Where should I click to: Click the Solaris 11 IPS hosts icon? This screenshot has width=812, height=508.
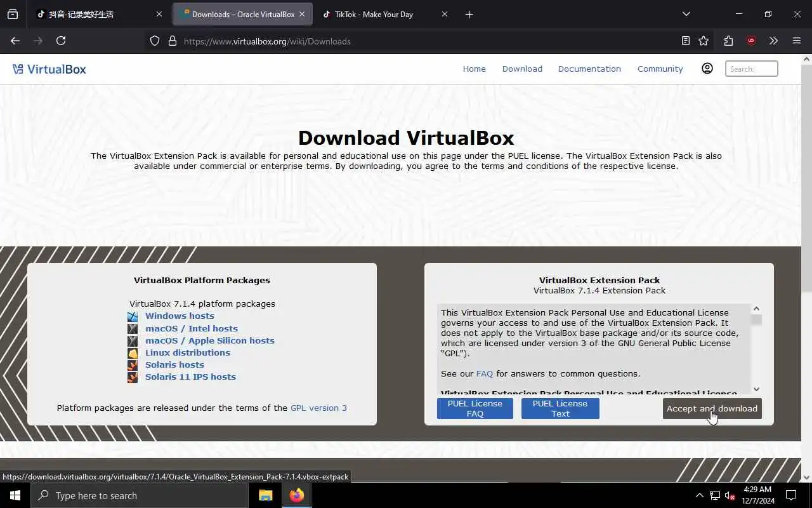pyautogui.click(x=133, y=377)
